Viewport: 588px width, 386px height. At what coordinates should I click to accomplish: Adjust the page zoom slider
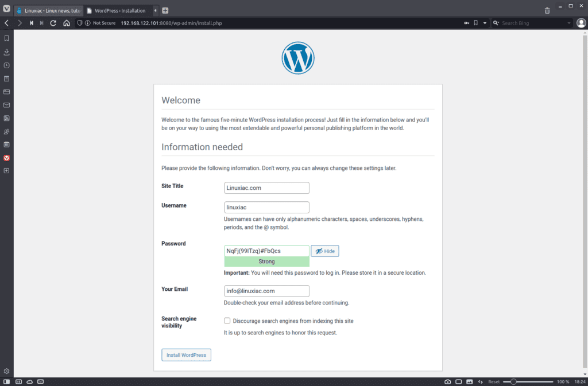tap(528, 382)
